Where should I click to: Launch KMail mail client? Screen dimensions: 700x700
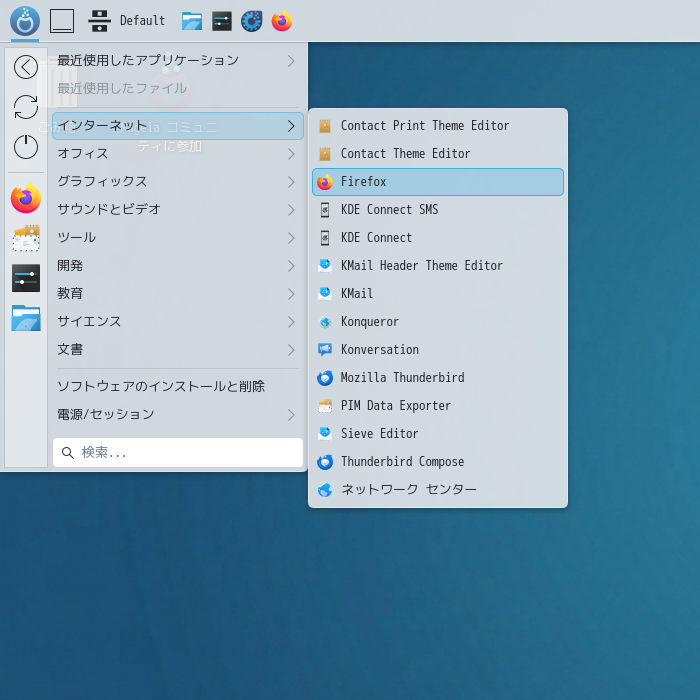(x=438, y=294)
